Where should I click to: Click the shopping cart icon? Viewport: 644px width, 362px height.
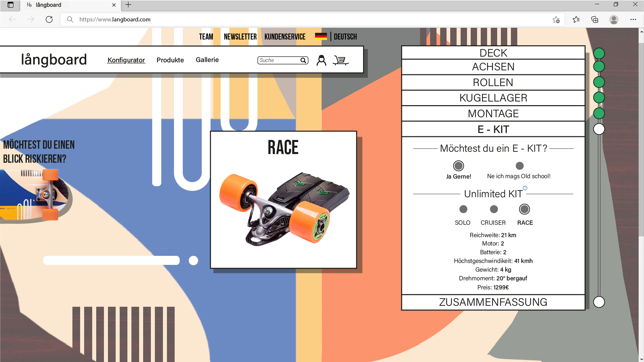[x=342, y=60]
